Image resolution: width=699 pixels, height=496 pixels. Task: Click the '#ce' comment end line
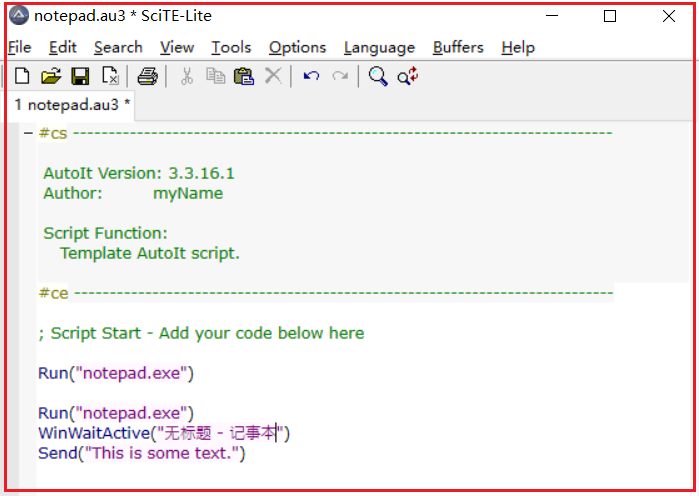(x=326, y=293)
